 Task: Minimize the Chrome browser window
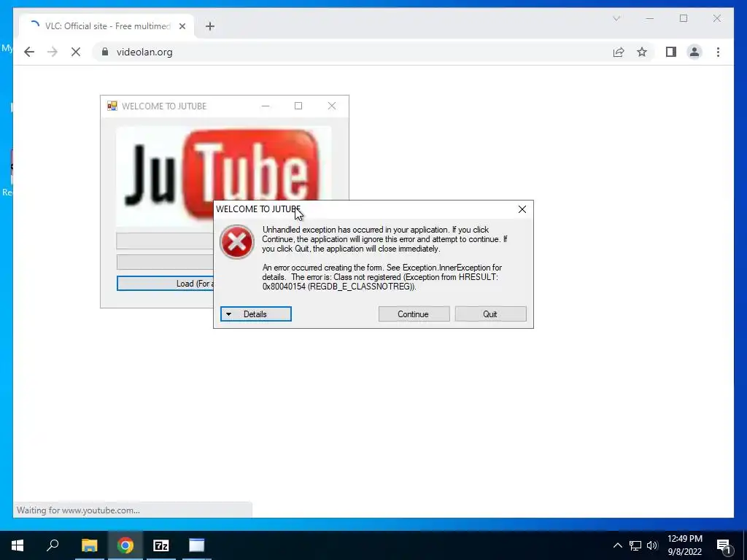[x=650, y=18]
